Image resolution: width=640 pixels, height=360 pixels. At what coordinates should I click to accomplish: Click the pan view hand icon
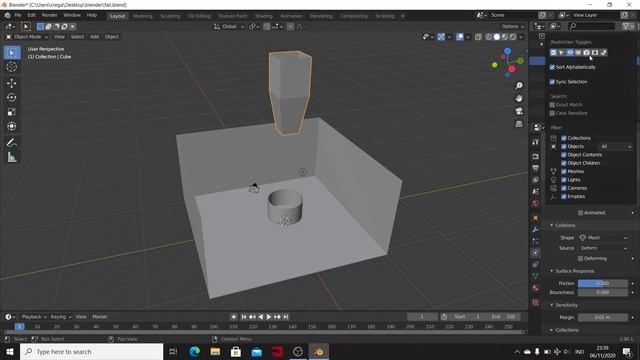click(519, 98)
